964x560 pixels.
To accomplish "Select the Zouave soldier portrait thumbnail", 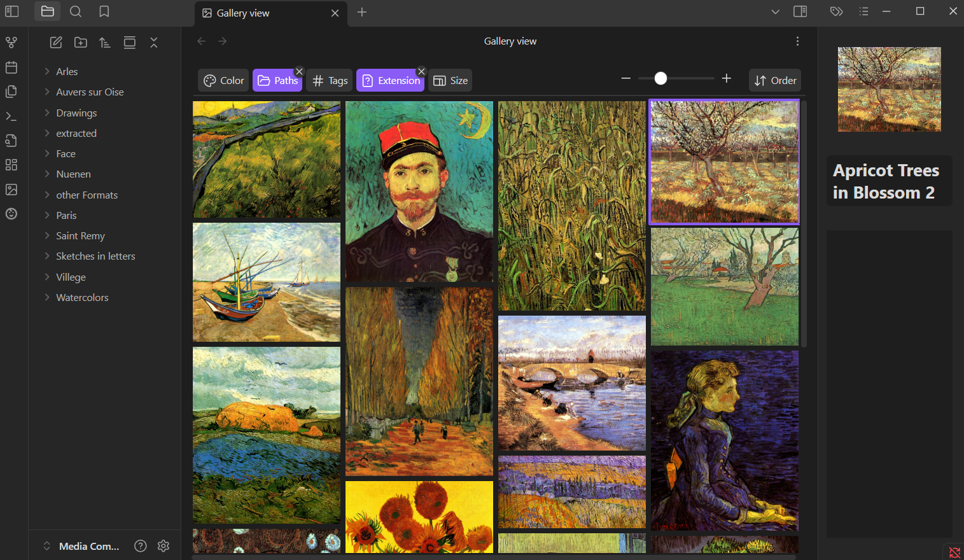I will (x=419, y=191).
